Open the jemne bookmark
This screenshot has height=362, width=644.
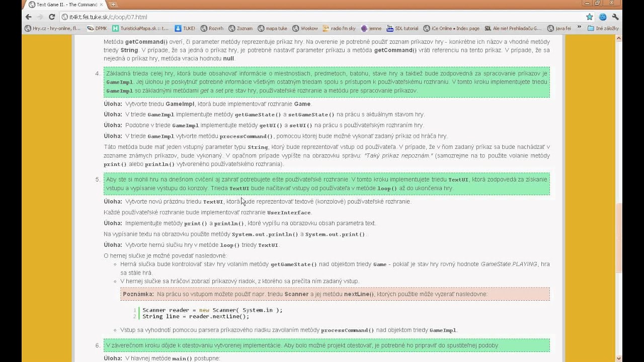(371, 29)
